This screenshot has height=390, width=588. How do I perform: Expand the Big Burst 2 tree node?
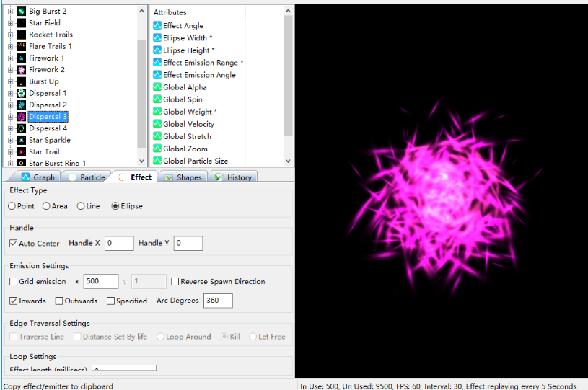(x=11, y=12)
